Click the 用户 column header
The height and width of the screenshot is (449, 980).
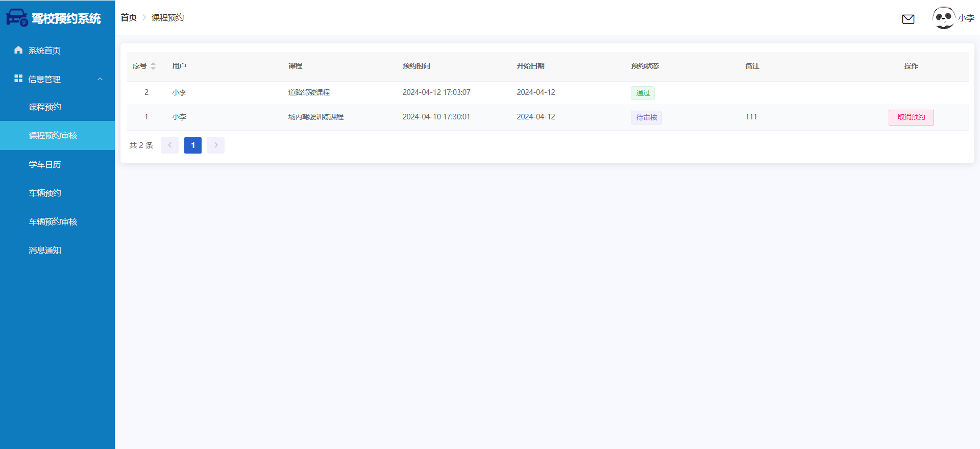click(179, 66)
